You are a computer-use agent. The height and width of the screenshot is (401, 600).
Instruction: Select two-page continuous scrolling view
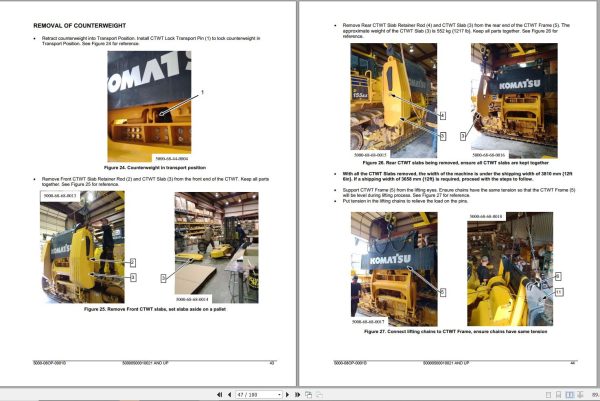[580, 395]
